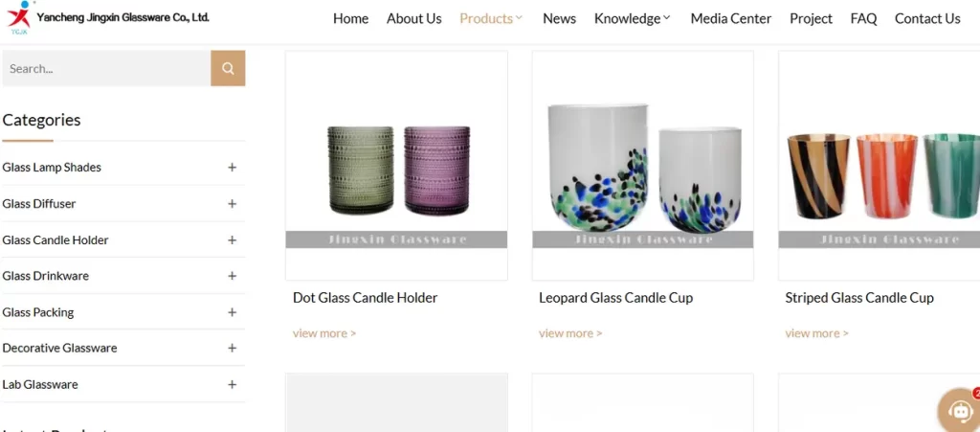Open the chat support robot icon

click(x=959, y=410)
